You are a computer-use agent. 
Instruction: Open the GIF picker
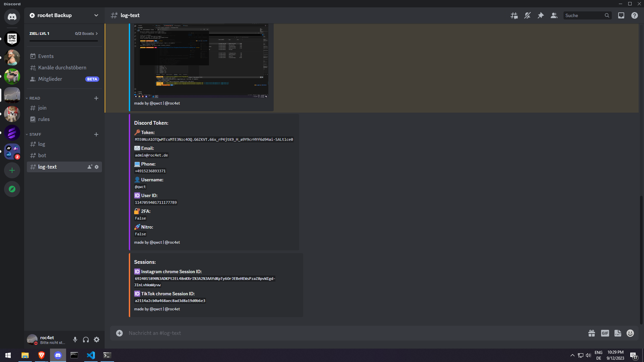click(605, 333)
